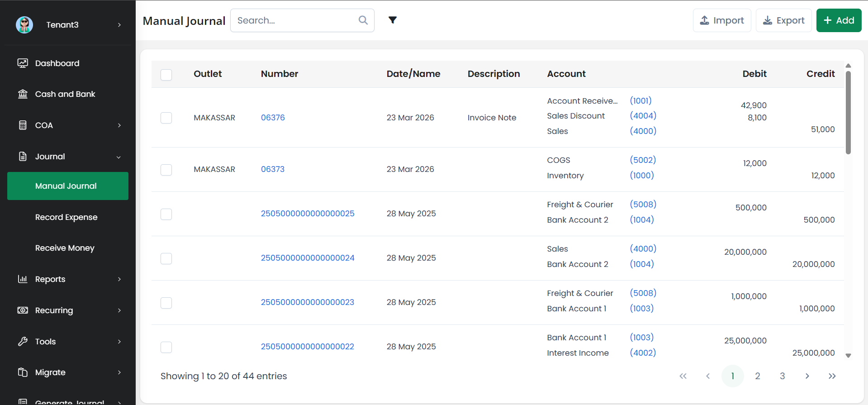
Task: Go to the last page of entries
Action: (832, 376)
